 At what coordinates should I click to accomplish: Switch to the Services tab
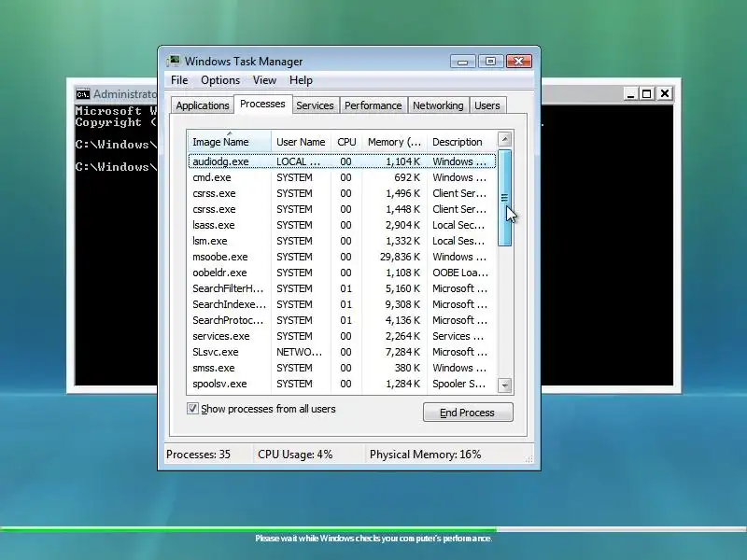coord(315,105)
